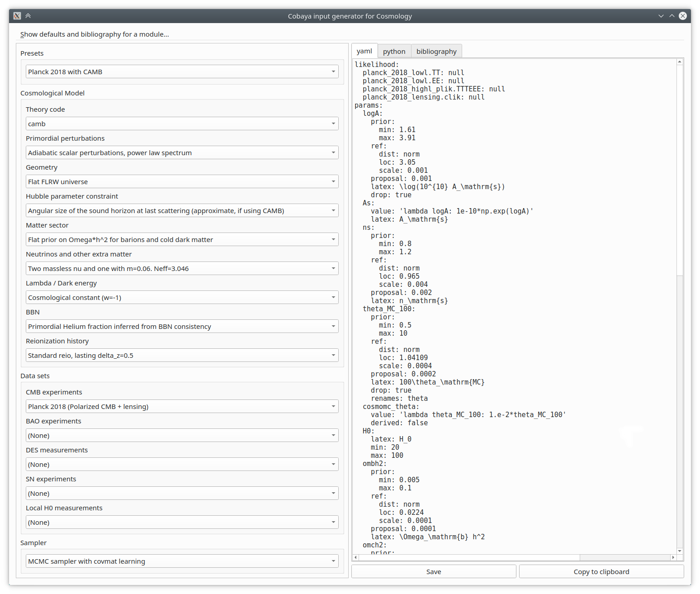Open the Local H0 measurements dropdown
The image size is (700, 594).
click(182, 522)
